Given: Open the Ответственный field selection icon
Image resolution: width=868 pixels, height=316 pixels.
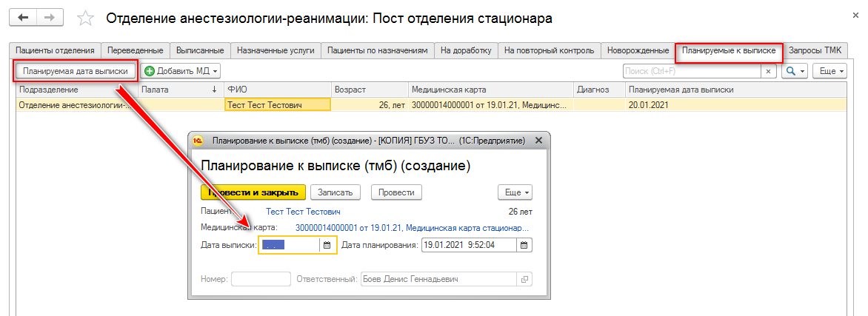Looking at the screenshot, I should (524, 279).
